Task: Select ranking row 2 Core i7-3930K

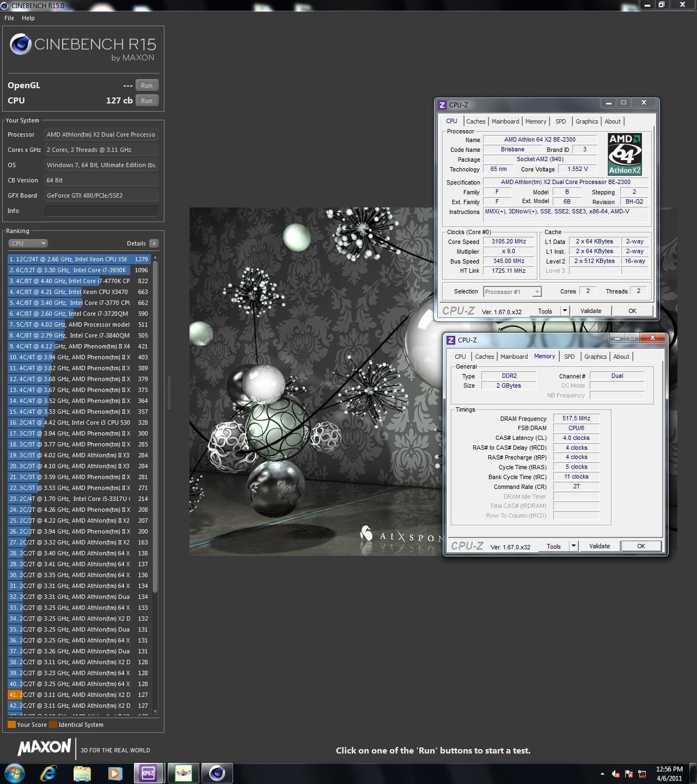Action: 79,270
